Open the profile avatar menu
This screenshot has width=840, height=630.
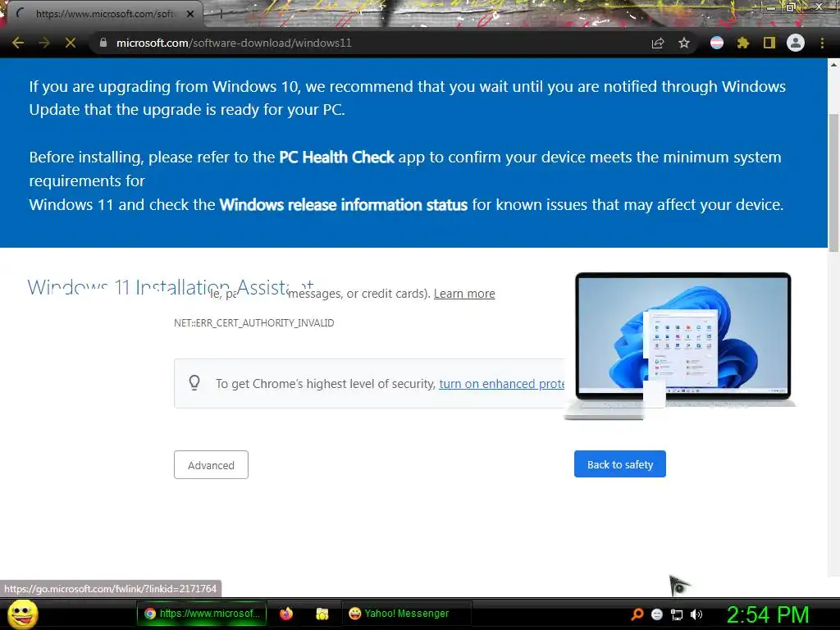(796, 43)
